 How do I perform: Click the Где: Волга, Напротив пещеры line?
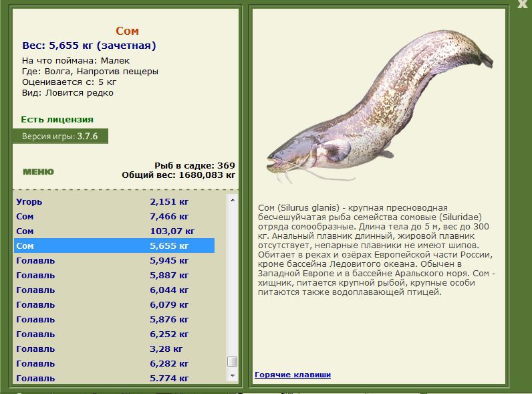tap(90, 72)
